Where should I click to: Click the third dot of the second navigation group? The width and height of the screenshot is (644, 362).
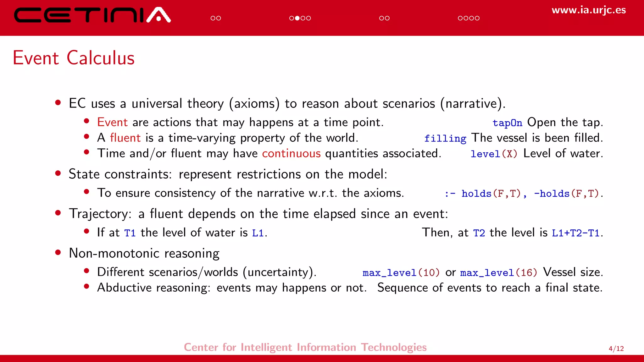click(x=303, y=18)
